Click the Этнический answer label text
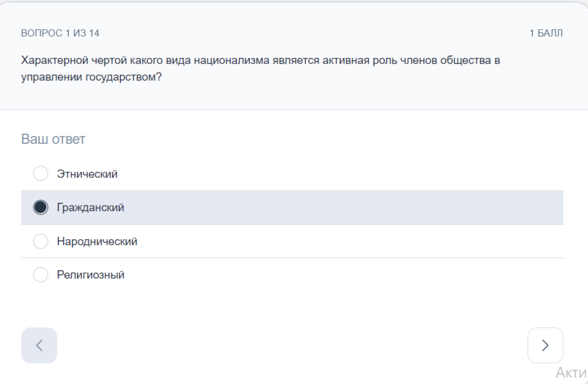Screen dimensions: 588x384 pyautogui.click(x=87, y=174)
